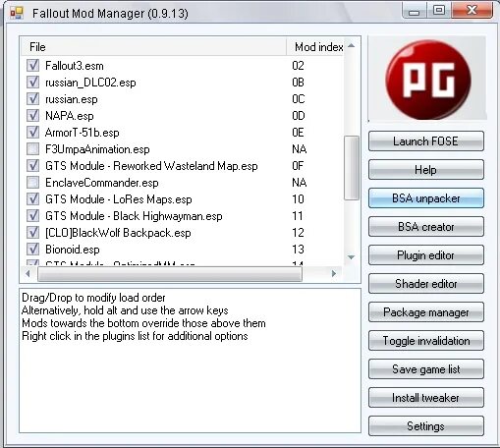
Task: Enable the EnclaveCommander.esp checkbox
Action: point(32,183)
